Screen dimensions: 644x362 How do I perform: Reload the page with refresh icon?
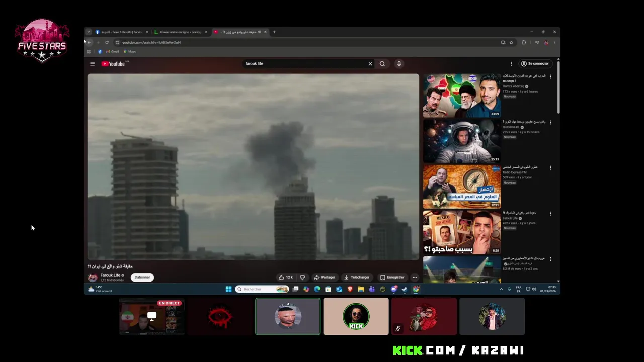tap(107, 42)
